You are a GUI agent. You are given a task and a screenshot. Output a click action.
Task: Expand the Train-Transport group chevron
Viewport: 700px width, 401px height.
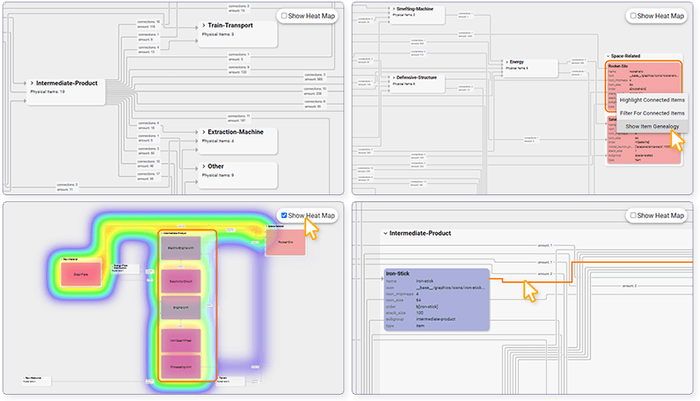204,25
